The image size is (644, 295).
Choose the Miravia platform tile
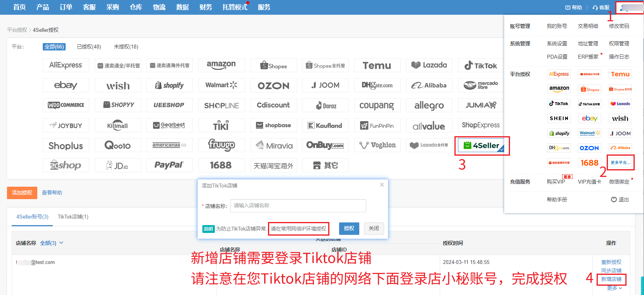tap(273, 145)
